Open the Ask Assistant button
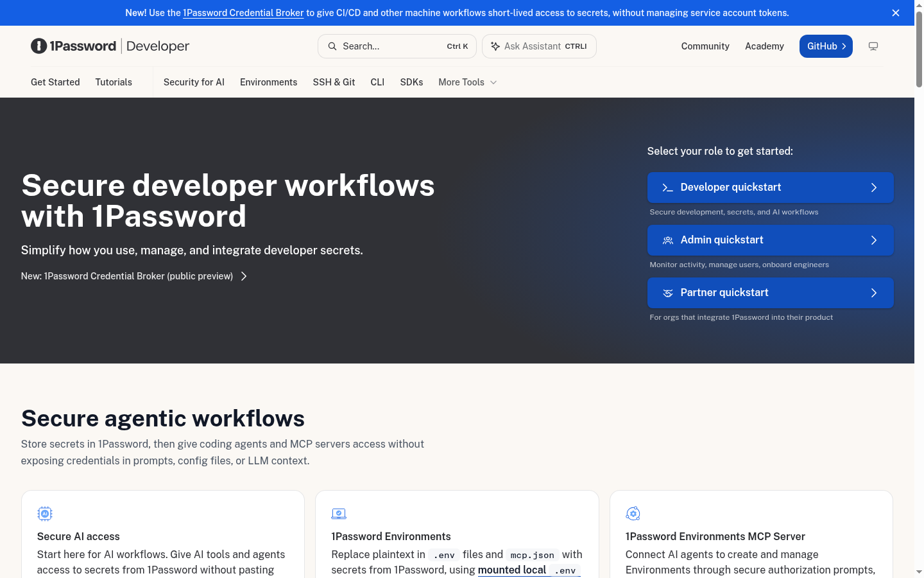Image resolution: width=924 pixels, height=578 pixels. click(x=539, y=46)
